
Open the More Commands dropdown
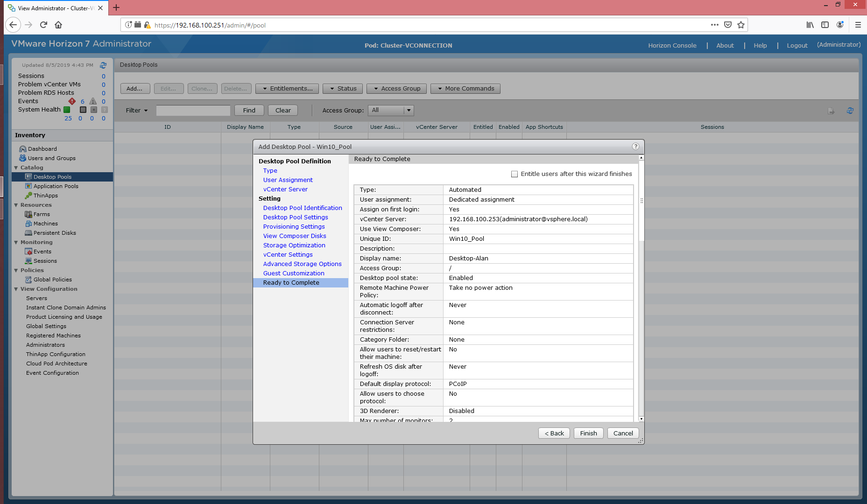[x=465, y=89]
